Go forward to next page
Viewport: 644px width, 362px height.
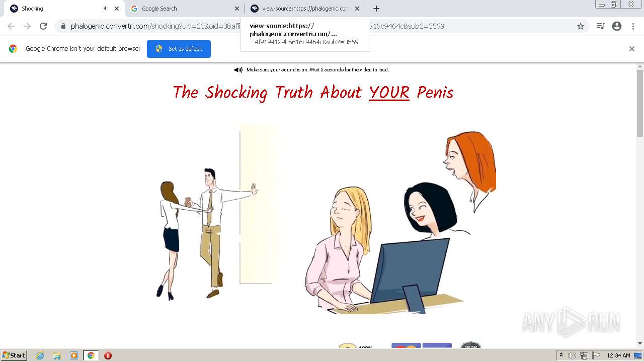coord(27,26)
